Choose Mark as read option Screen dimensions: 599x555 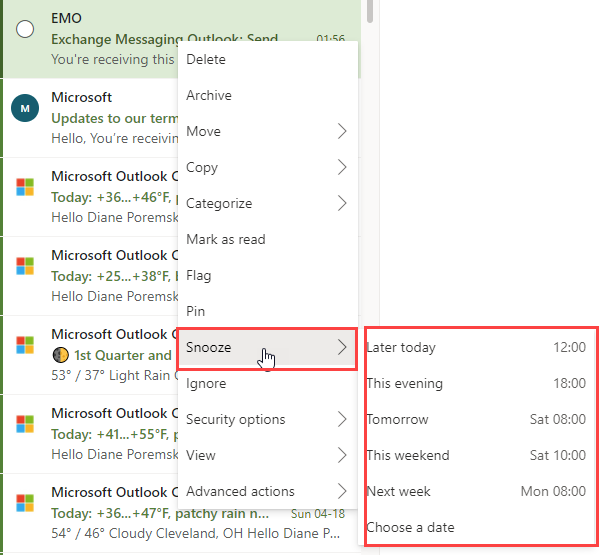268,239
